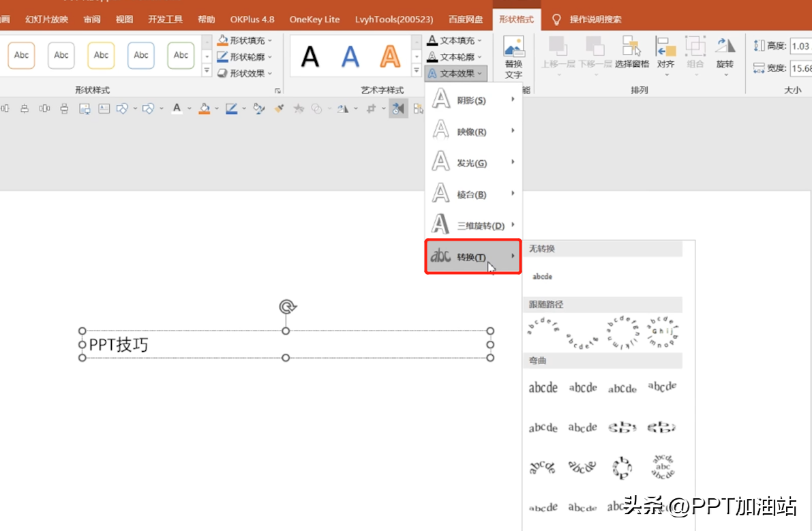Open the 映像(R) reflection submenu
The height and width of the screenshot is (531, 812).
pyautogui.click(x=472, y=131)
